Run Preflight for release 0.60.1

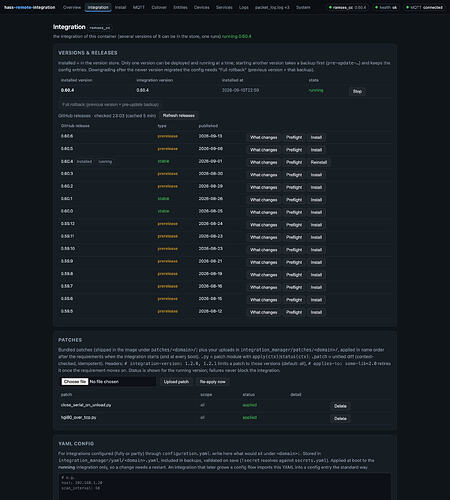(294, 200)
